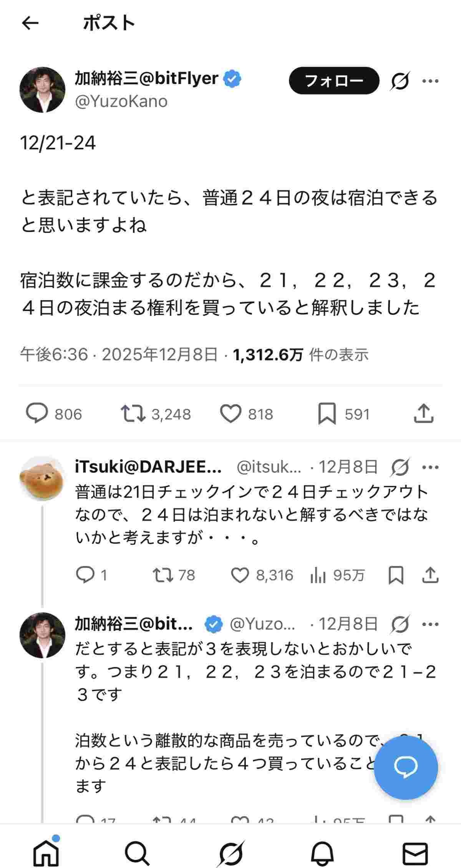Like iTsuki's reply with 8,316 likes
Viewport: 461px width, 868px height.
(x=240, y=575)
